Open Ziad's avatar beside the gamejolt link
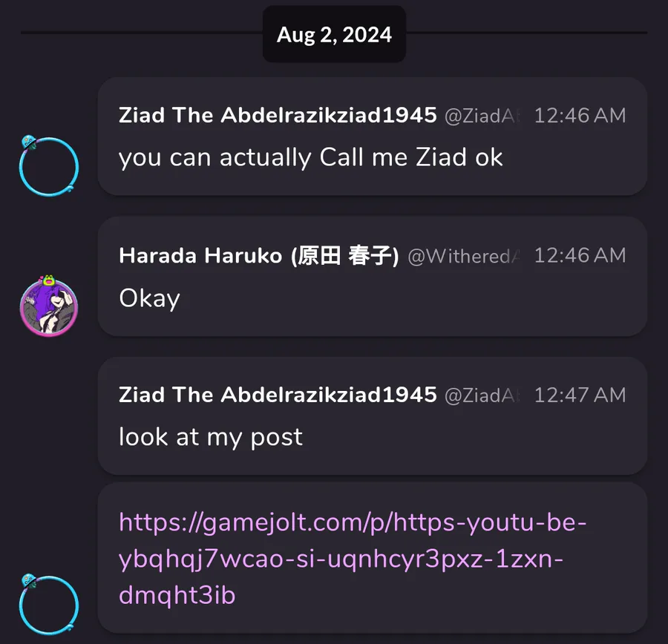668x644 pixels. click(49, 605)
